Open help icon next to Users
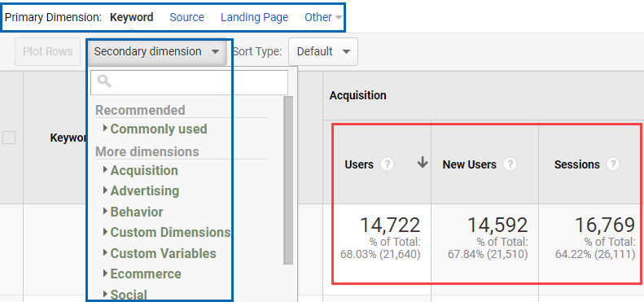The image size is (644, 302). [x=387, y=164]
